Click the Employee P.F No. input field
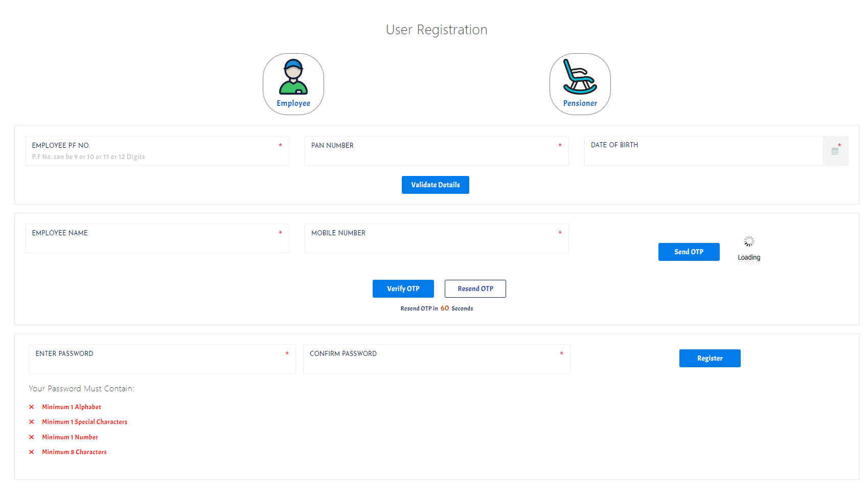The image size is (868, 490). coord(157,151)
